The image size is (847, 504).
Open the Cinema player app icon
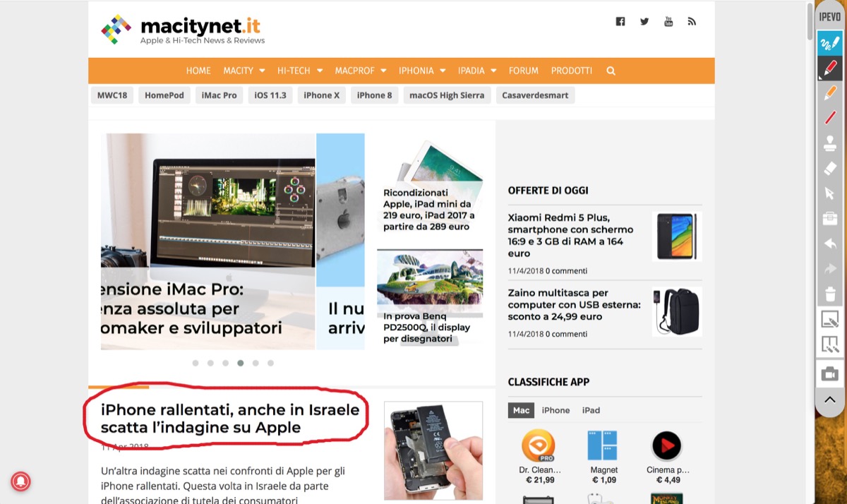(666, 446)
